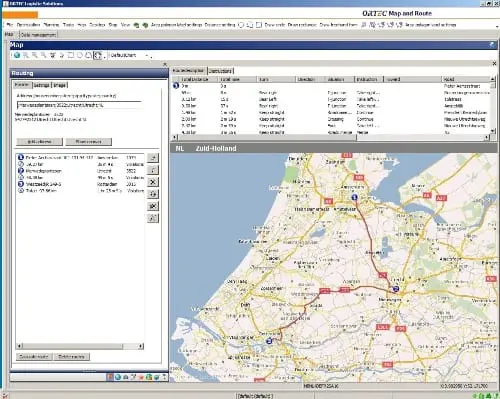Select polygon selection tool in Map toolbar
This screenshot has height=399, width=500.
point(88,55)
